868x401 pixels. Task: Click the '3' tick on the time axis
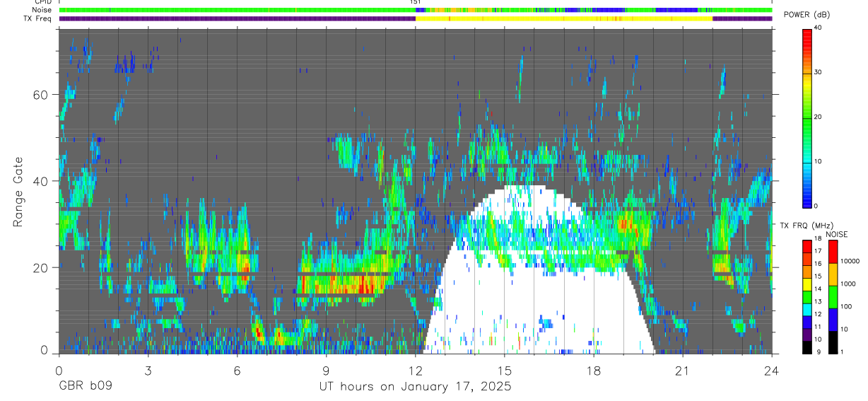pyautogui.click(x=148, y=370)
